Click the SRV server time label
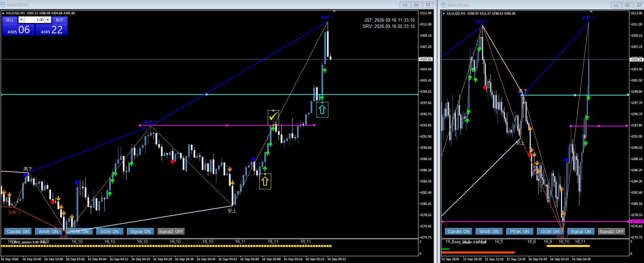The width and height of the screenshot is (644, 263). click(x=389, y=27)
